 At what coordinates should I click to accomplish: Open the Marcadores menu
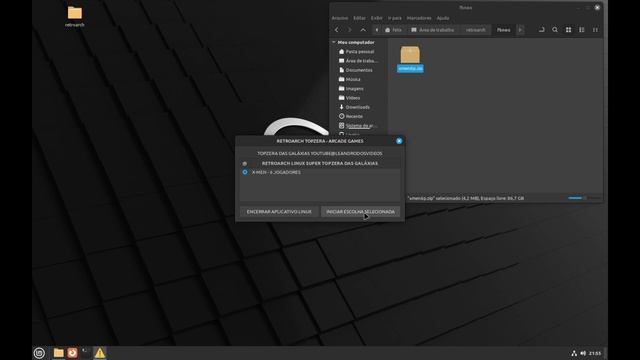coord(419,18)
